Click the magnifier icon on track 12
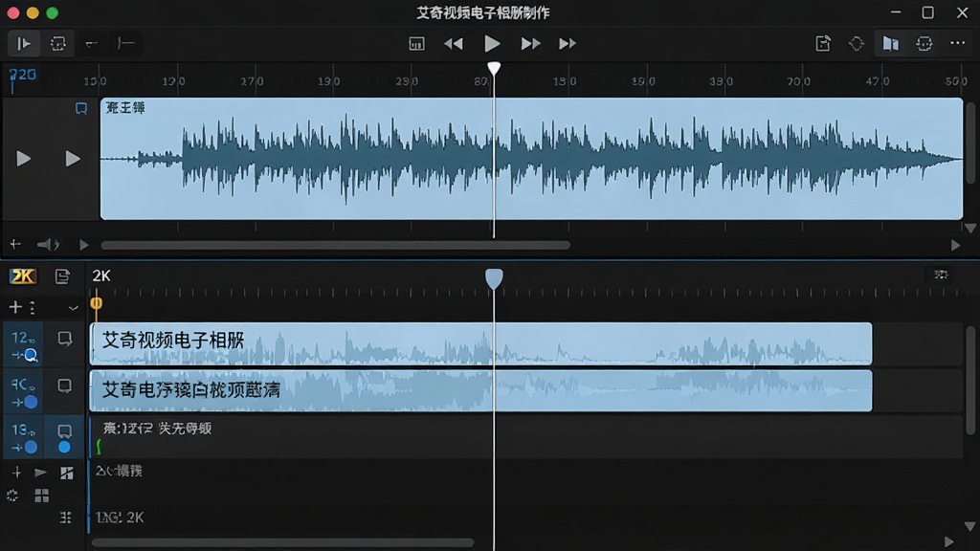Viewport: 980px width, 551px height. pos(30,356)
